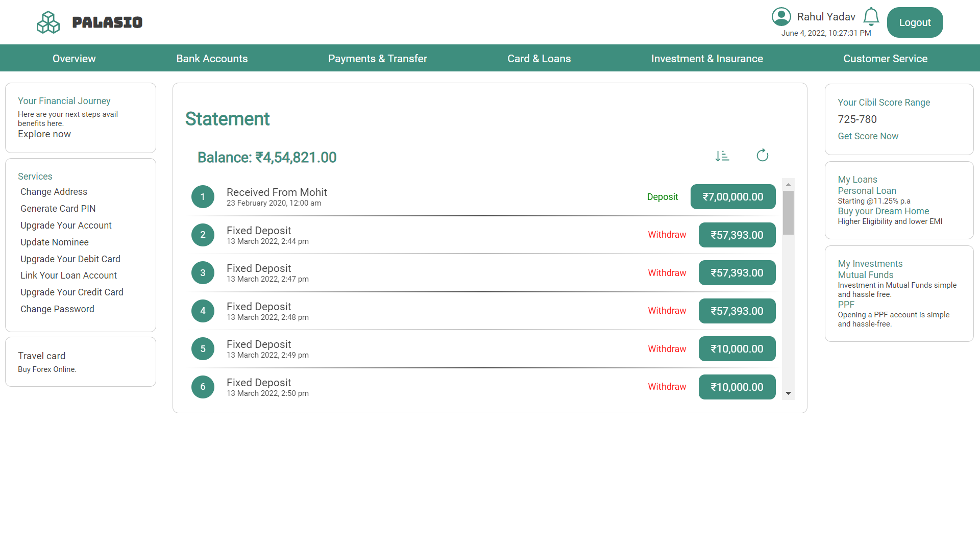Click the sort transactions icon
This screenshot has width=980, height=551.
(x=722, y=156)
